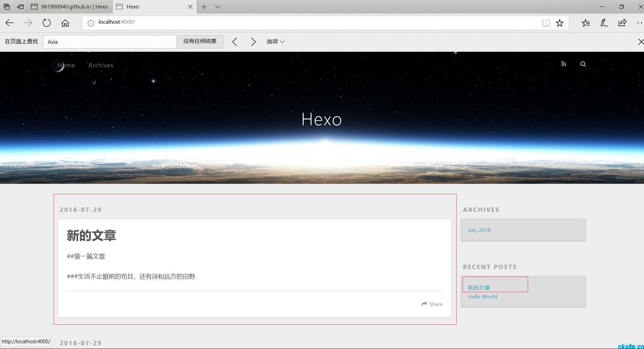Open site information icon in address bar
Viewport: 644px width, 349px height.
pos(91,23)
